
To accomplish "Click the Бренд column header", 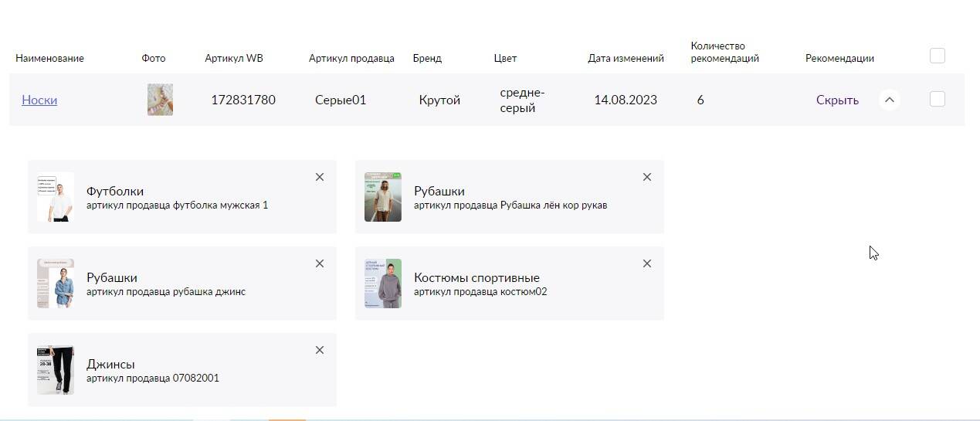I will click(427, 58).
